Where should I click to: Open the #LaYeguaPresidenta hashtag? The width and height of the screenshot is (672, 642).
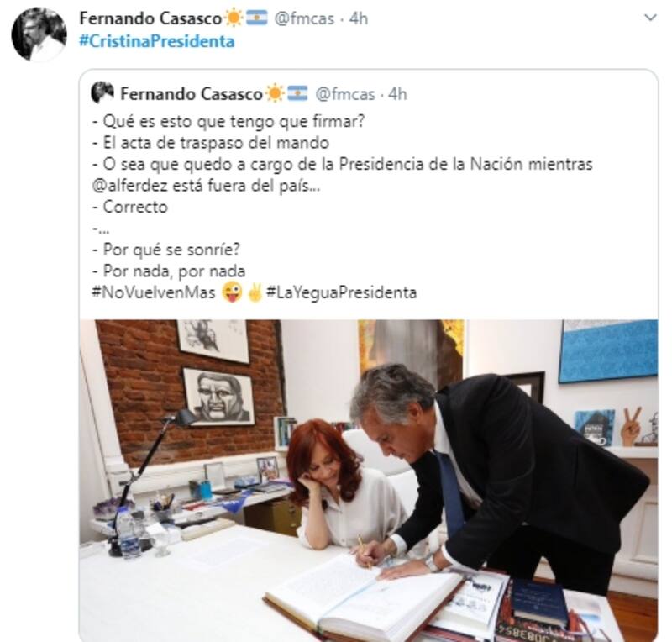[x=341, y=292]
